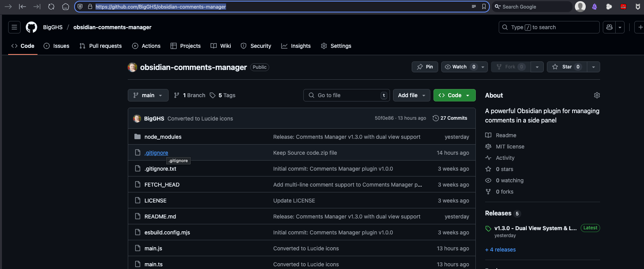Open 'Converted to Lucide icons' latest commit message
Image resolution: width=644 pixels, height=269 pixels.
tap(200, 119)
